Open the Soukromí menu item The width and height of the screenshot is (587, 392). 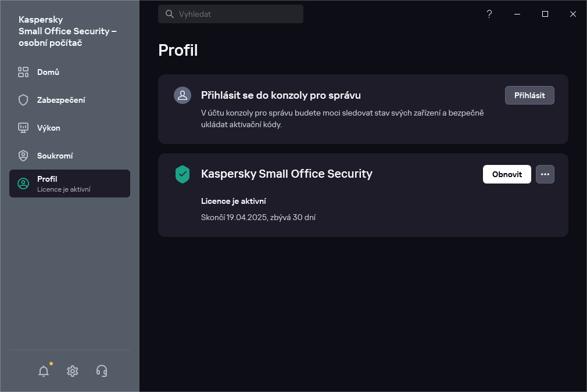coord(55,156)
